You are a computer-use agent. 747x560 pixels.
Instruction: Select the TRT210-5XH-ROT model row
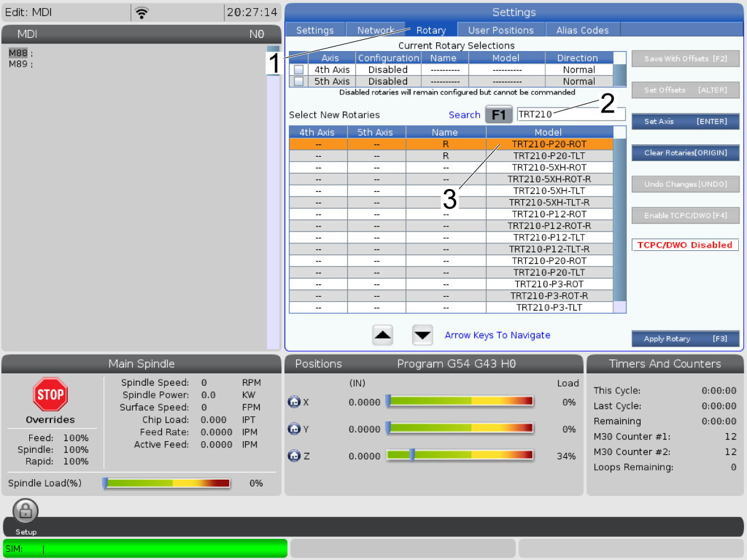point(451,167)
